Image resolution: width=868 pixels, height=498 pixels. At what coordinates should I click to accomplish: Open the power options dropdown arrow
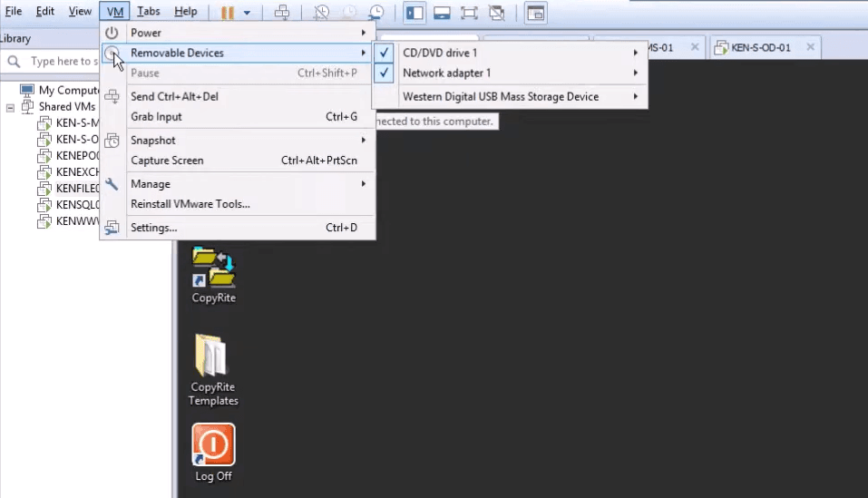(x=247, y=13)
